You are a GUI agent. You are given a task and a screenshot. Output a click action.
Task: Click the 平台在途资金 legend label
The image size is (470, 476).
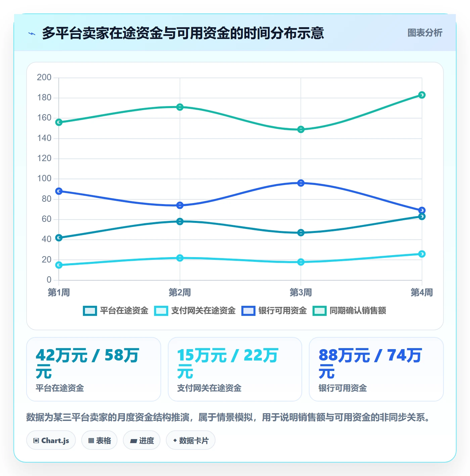point(124,311)
